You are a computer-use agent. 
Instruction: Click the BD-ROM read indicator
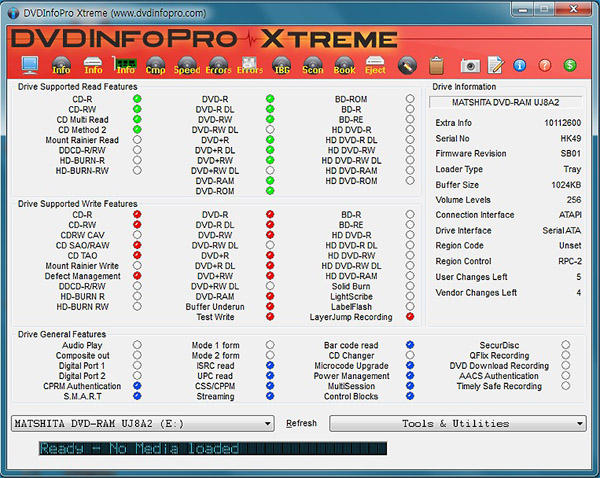click(410, 99)
